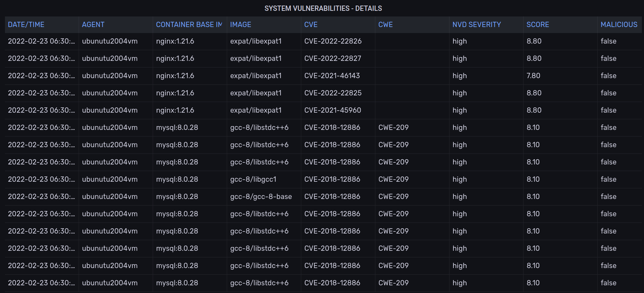This screenshot has height=293, width=644.
Task: Select the CVE-2021-46143 cell
Action: (x=332, y=76)
